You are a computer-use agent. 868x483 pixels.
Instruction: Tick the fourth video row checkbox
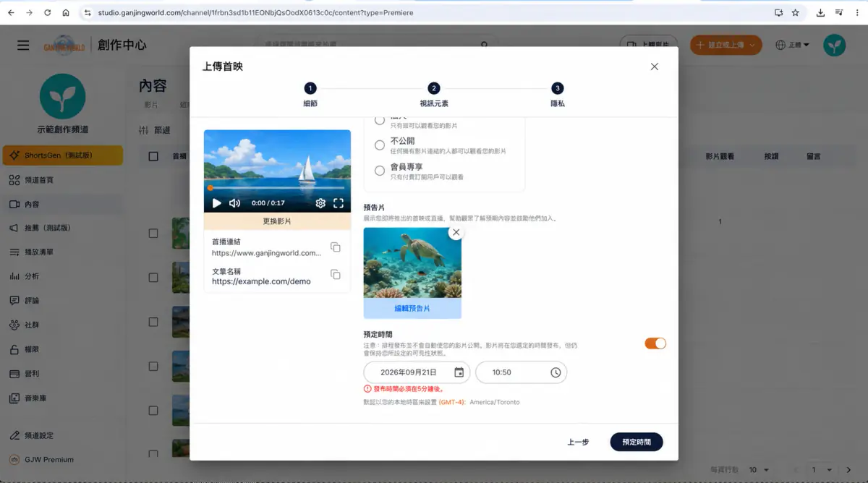click(x=153, y=366)
